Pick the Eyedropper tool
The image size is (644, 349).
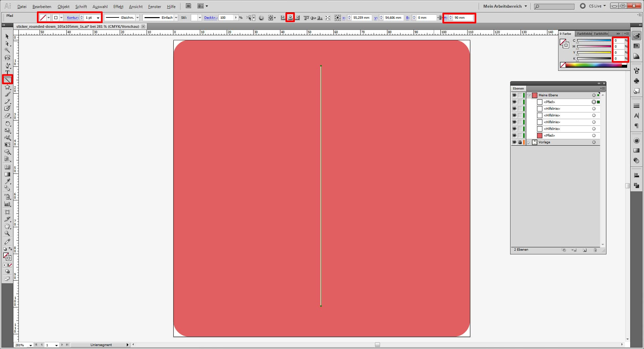pos(7,181)
